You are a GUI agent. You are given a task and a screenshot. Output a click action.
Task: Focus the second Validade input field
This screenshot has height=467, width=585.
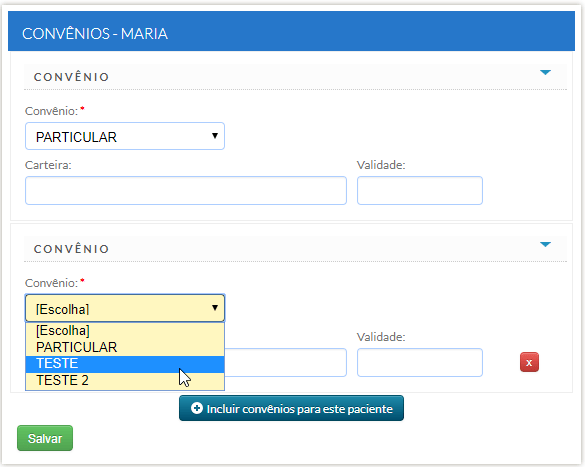[420, 363]
